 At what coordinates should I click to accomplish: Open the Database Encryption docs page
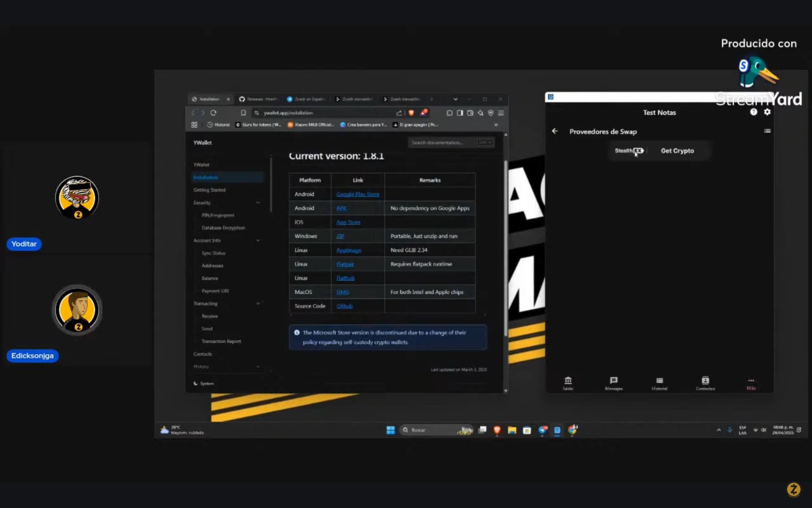click(x=223, y=228)
